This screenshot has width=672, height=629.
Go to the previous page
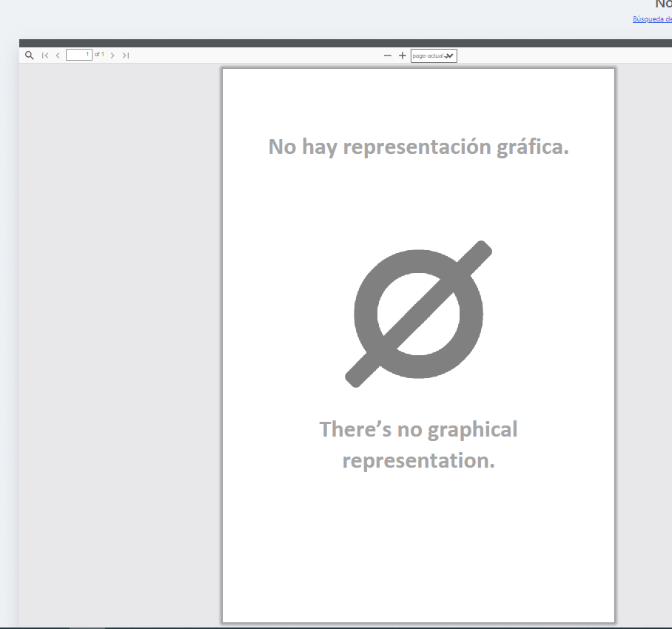(x=58, y=55)
